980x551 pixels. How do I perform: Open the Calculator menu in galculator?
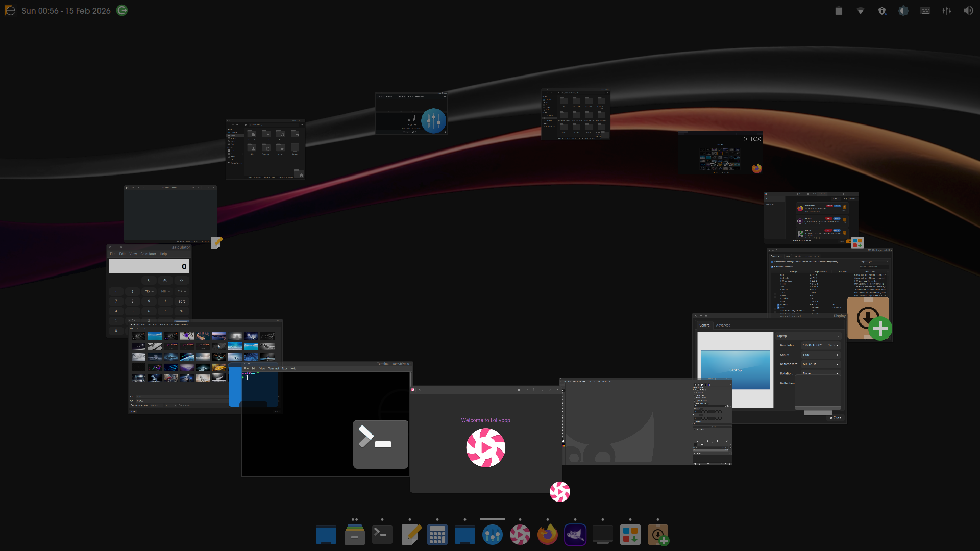(148, 254)
